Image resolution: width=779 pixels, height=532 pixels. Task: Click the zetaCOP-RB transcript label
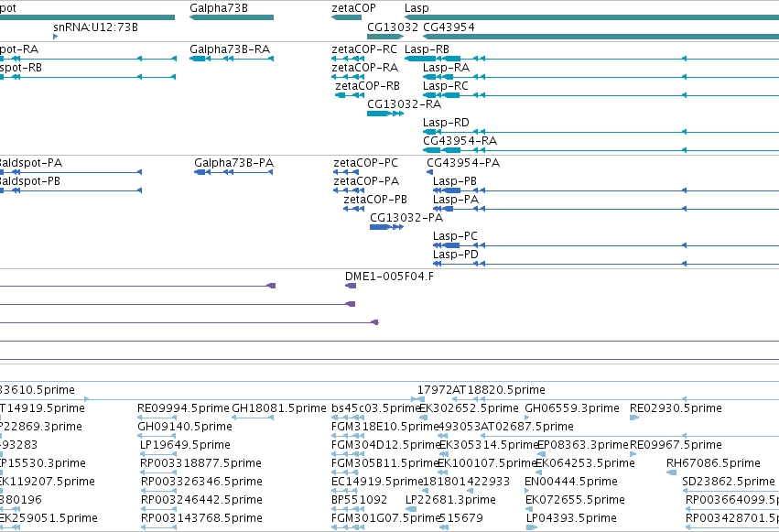pyautogui.click(x=368, y=86)
